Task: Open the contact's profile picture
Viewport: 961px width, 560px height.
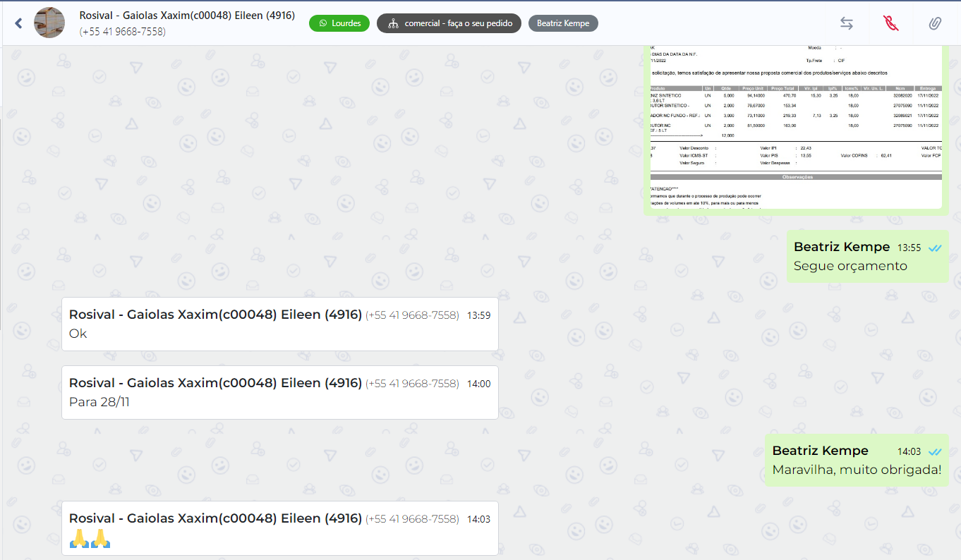Action: click(49, 23)
